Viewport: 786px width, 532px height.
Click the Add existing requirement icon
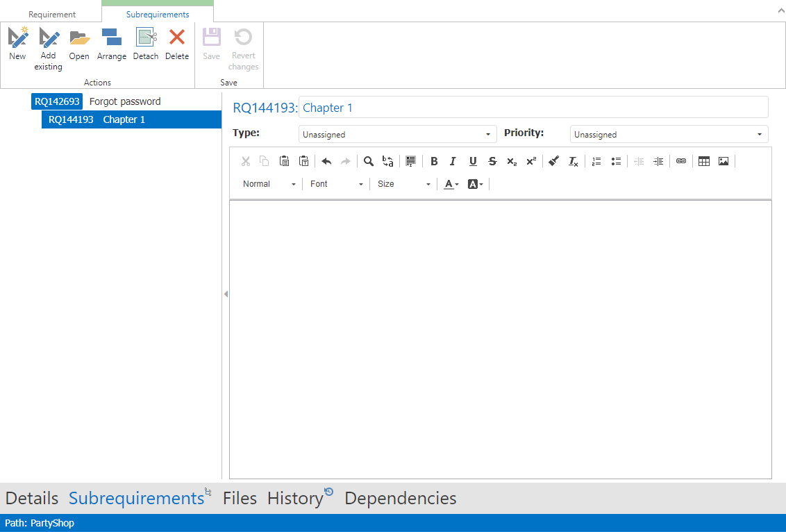coord(49,38)
